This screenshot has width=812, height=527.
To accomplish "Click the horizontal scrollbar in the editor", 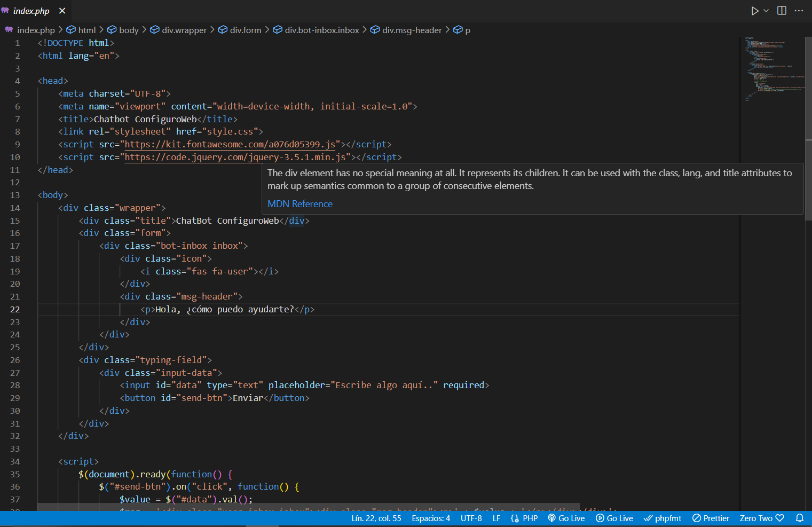I will (309, 507).
